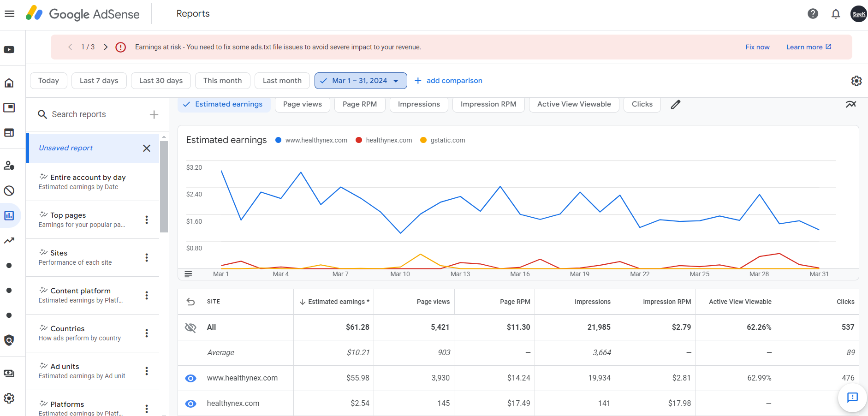
Task: Open the Blocking controls icon
Action: pos(9,190)
